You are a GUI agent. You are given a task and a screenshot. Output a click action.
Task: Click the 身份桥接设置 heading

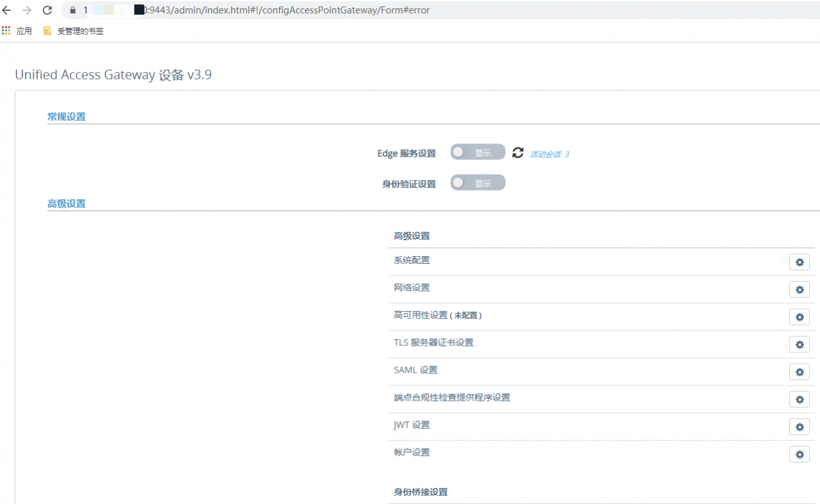coord(421,492)
